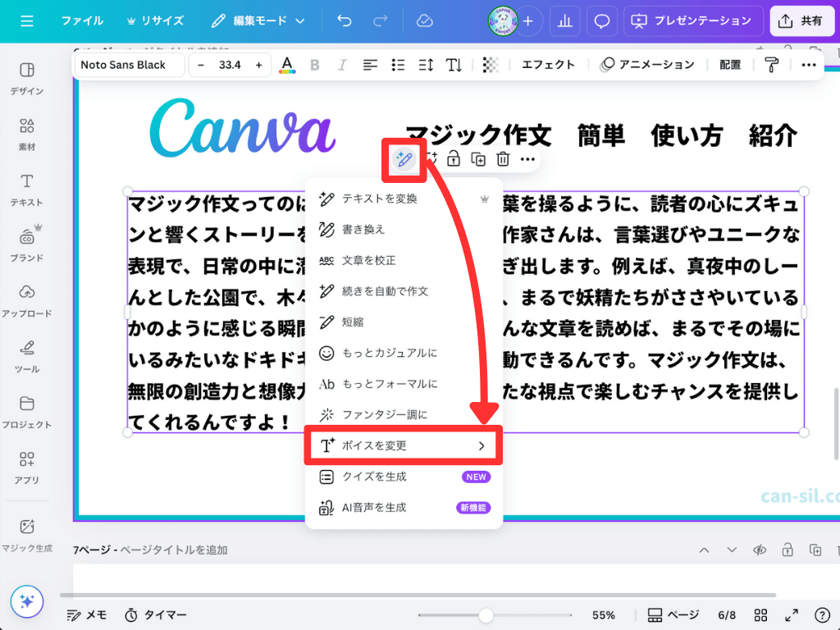Image resolution: width=840 pixels, height=630 pixels.
Task: Click the 共有 share button
Action: tap(802, 21)
